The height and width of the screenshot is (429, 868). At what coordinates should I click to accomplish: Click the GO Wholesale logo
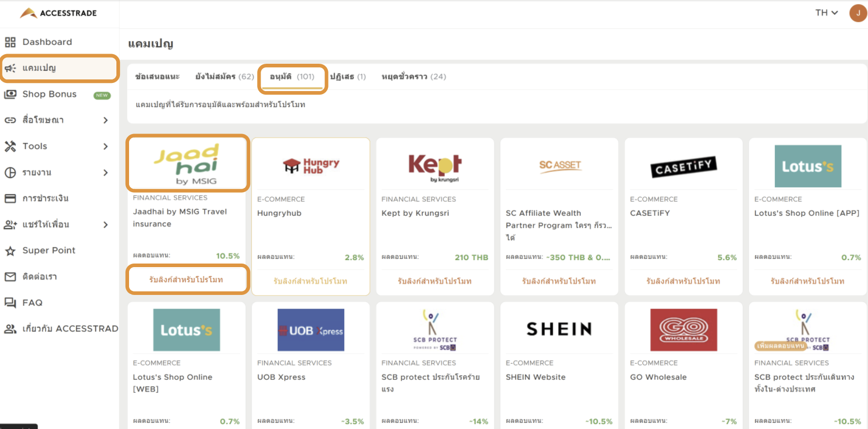click(x=684, y=330)
